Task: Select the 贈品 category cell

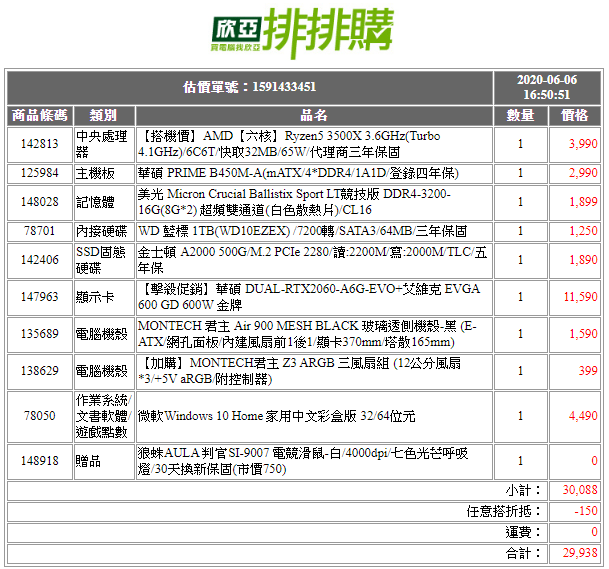Action: click(104, 461)
